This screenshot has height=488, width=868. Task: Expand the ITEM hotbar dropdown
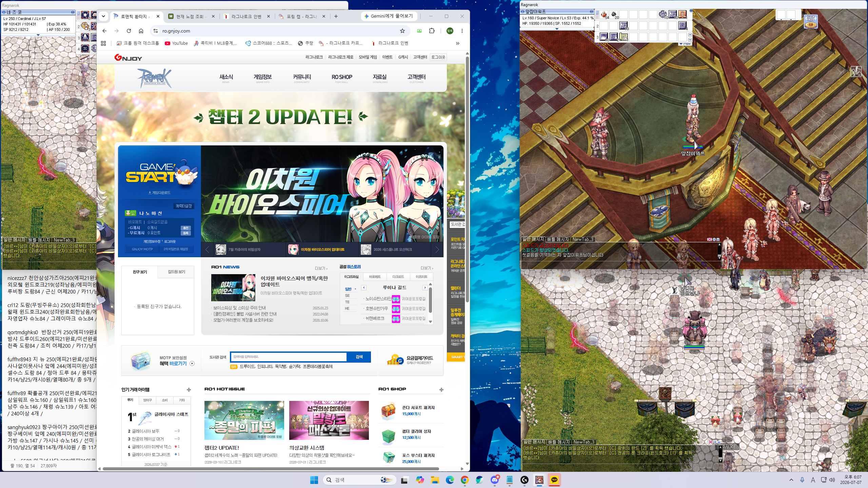point(685,44)
